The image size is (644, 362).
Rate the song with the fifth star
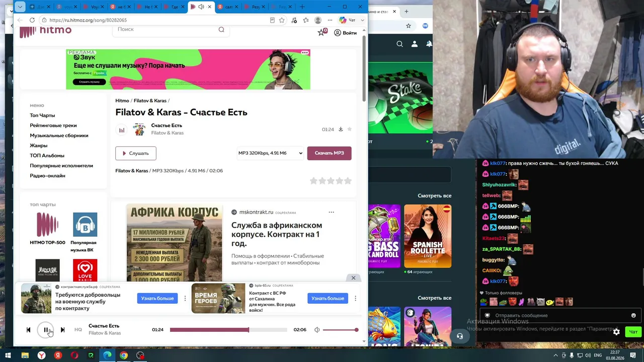click(348, 180)
